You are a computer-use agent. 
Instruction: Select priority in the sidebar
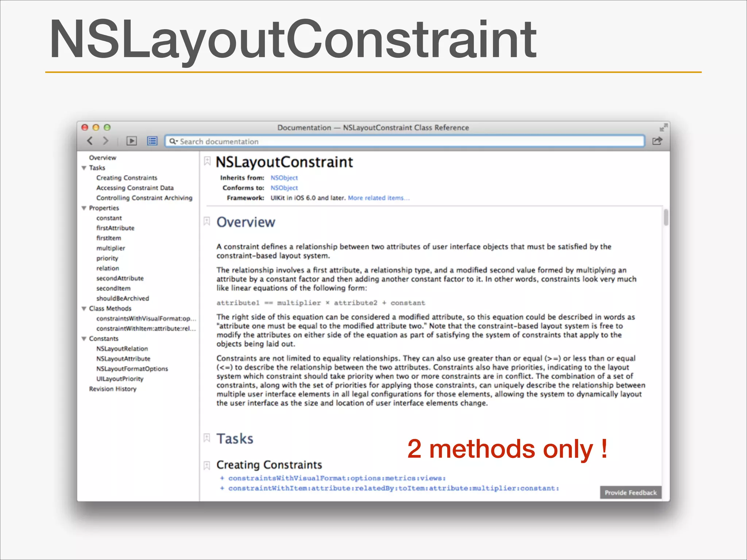coord(107,258)
